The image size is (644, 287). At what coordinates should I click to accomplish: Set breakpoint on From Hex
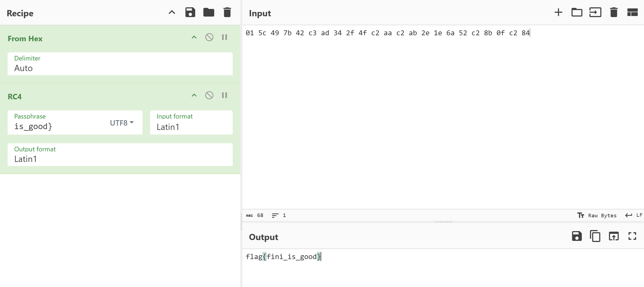tap(225, 37)
